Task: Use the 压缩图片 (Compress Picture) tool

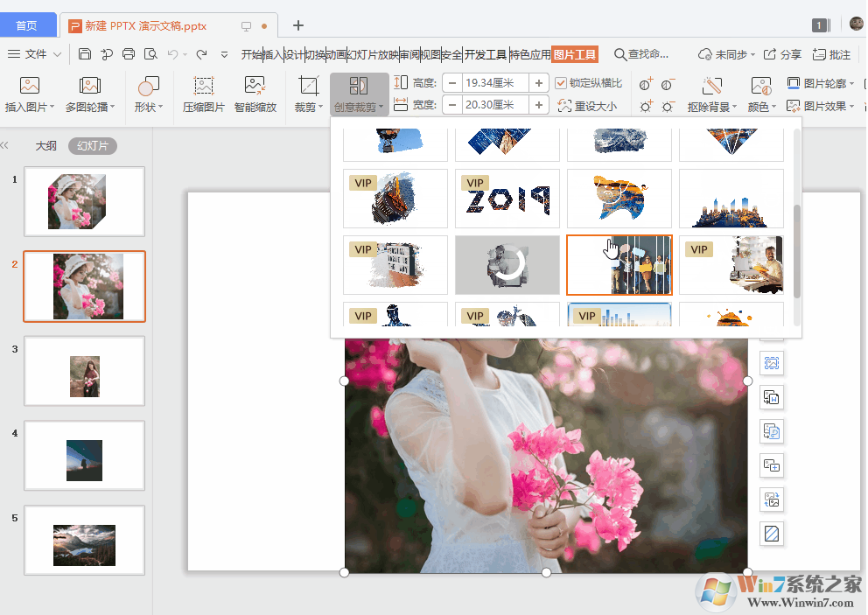Action: coord(203,94)
